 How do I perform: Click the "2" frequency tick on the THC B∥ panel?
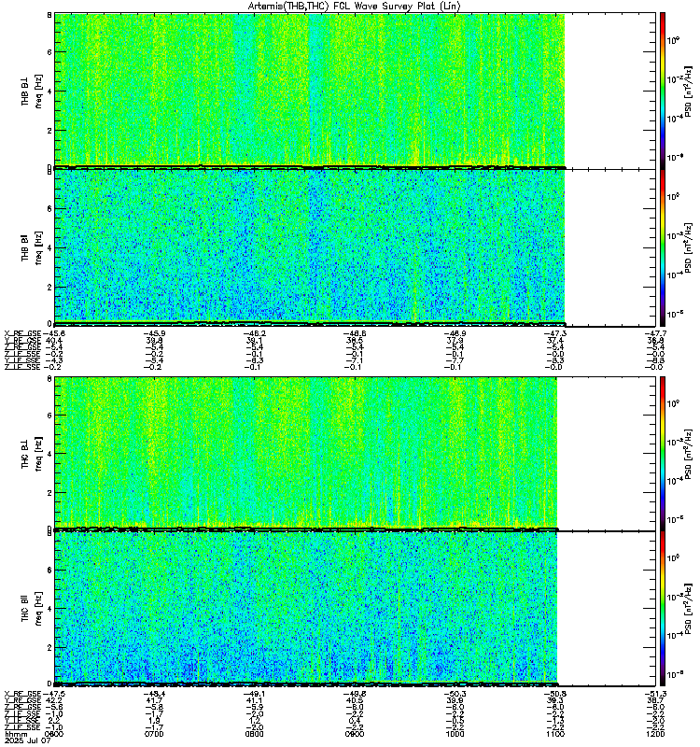coord(49,647)
